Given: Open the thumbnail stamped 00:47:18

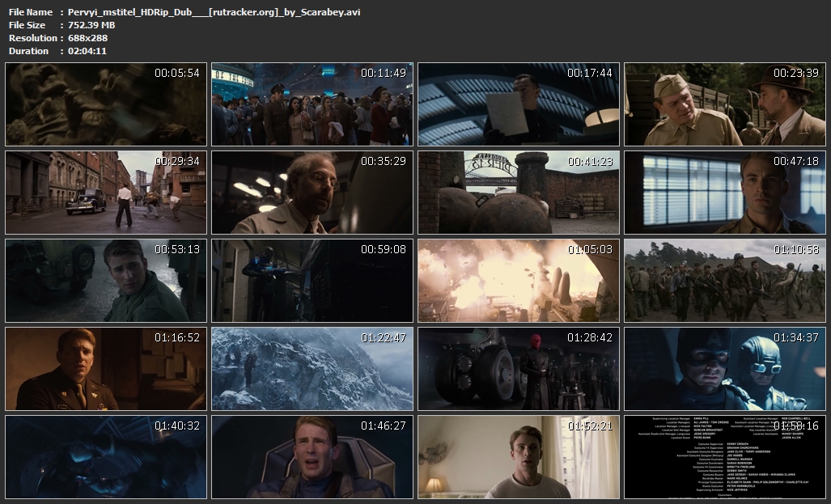Looking at the screenshot, I should [x=725, y=193].
